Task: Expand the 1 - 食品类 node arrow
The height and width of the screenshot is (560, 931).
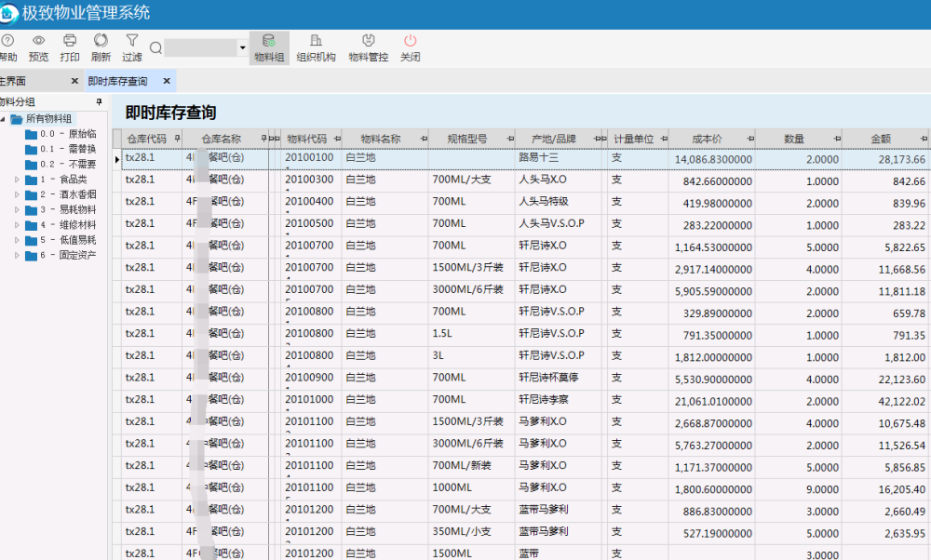Action: pyautogui.click(x=17, y=180)
